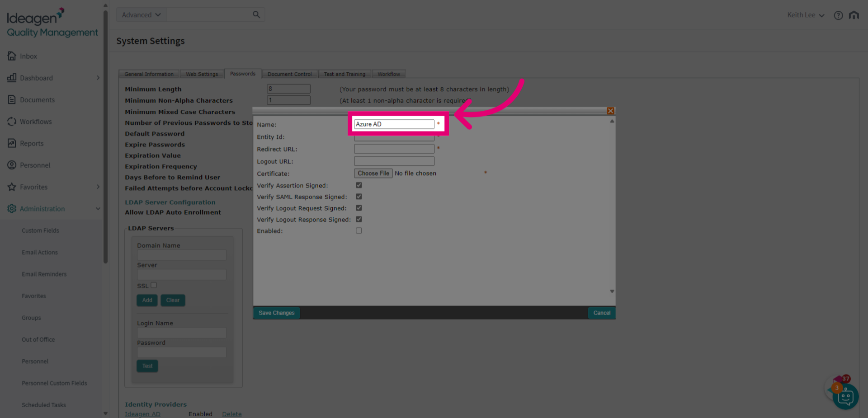Open the Advanced search dropdown

click(141, 14)
